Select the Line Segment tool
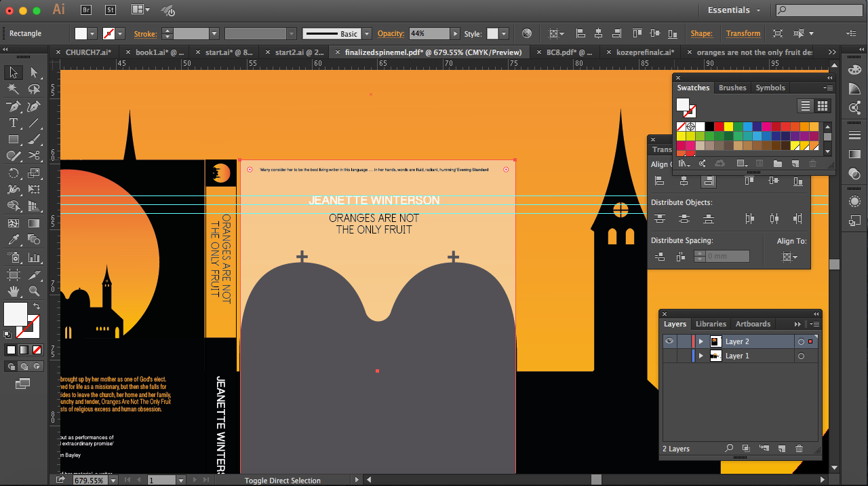868x486 pixels. (34, 123)
